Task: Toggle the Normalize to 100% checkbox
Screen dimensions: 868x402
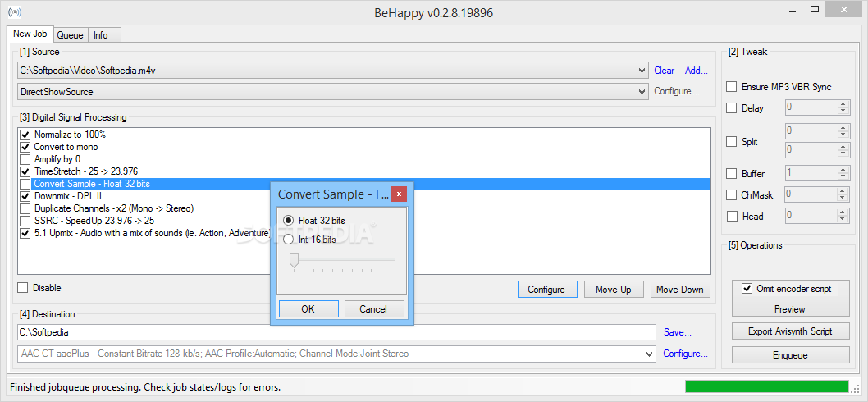Action: pyautogui.click(x=25, y=135)
